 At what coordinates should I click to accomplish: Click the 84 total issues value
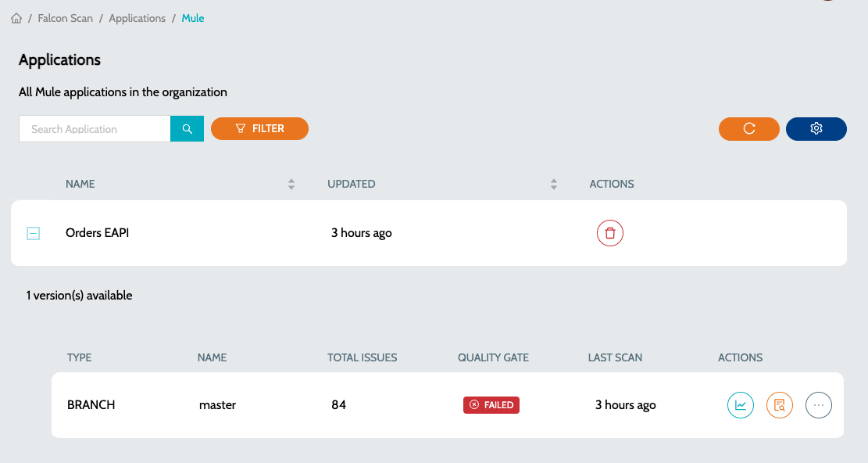[x=339, y=405]
